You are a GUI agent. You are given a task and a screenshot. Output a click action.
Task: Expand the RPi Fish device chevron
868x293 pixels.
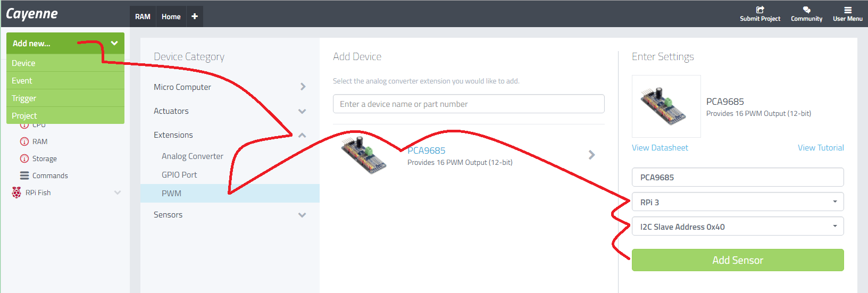(118, 192)
